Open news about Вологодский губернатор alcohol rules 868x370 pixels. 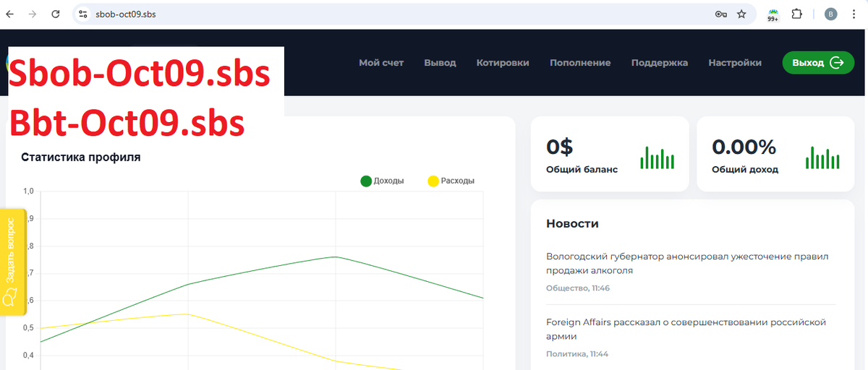tap(687, 263)
